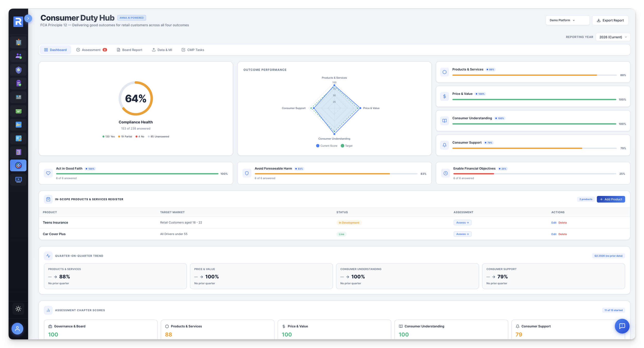Toggle light/dark mode with the sun icon
Viewport: 644px width, 348px height.
click(x=18, y=309)
